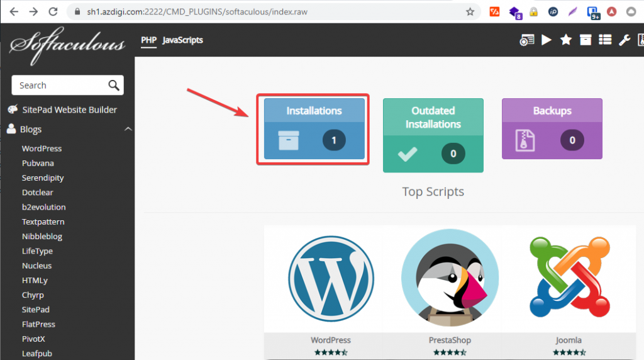Select Dotclear in the sidebar
Image resolution: width=644 pixels, height=360 pixels.
coord(37,193)
